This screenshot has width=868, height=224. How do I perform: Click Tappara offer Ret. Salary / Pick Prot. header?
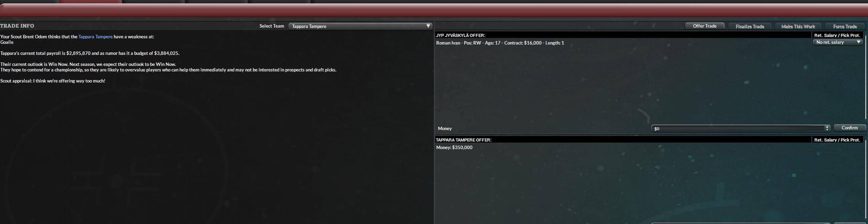[x=837, y=140]
